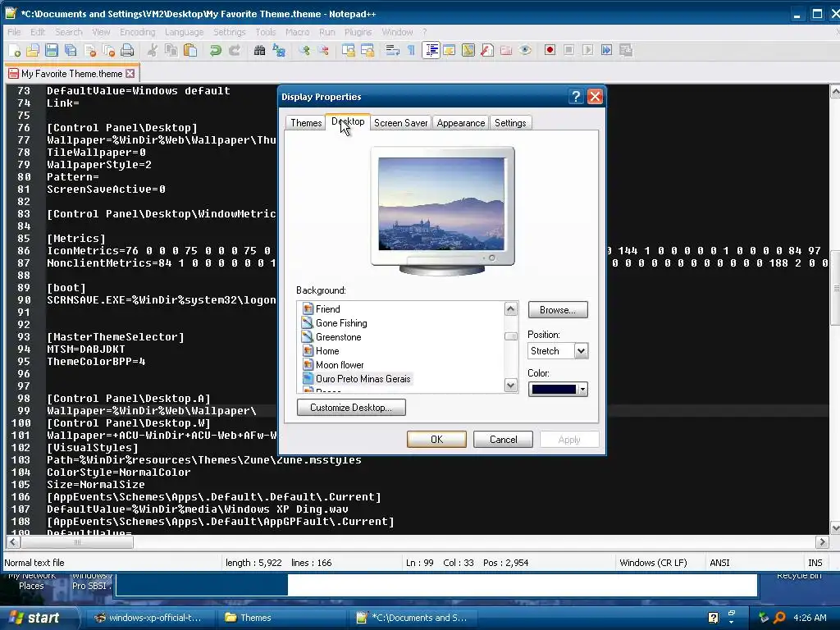Click the dialog's question mark help button
This screenshot has width=840, height=630.
point(575,97)
